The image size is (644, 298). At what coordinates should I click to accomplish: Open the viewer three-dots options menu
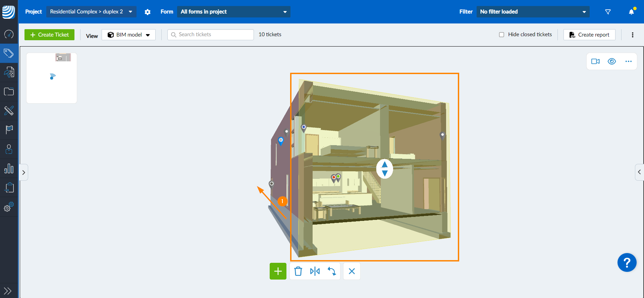point(628,61)
